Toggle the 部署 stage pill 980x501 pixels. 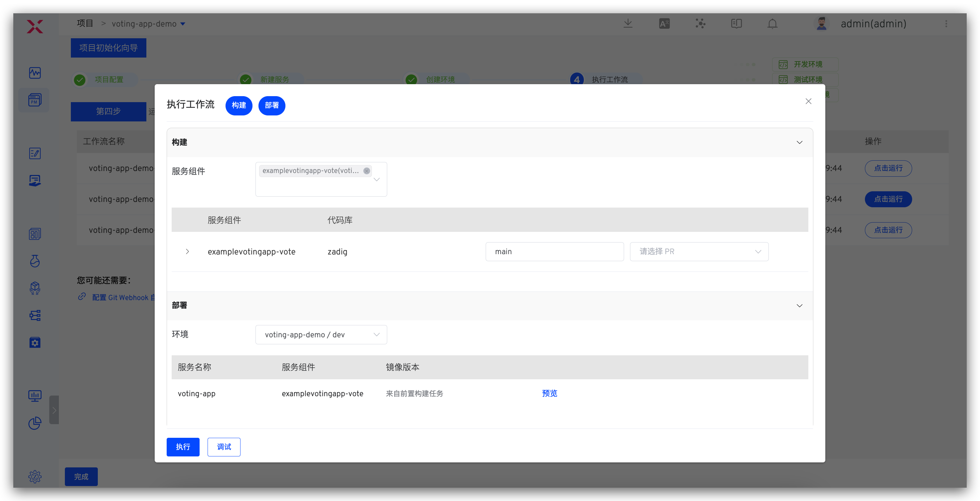tap(271, 105)
